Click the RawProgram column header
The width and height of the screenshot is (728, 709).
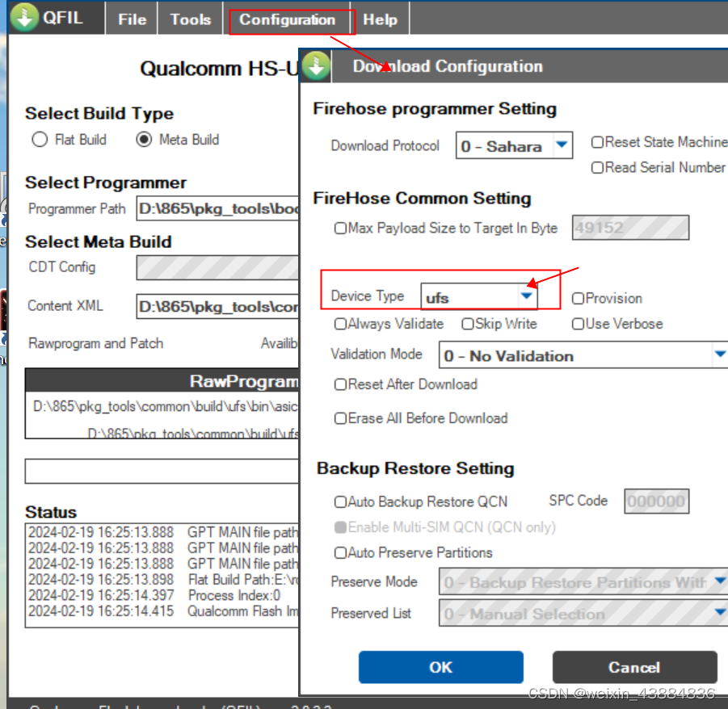[x=162, y=381]
